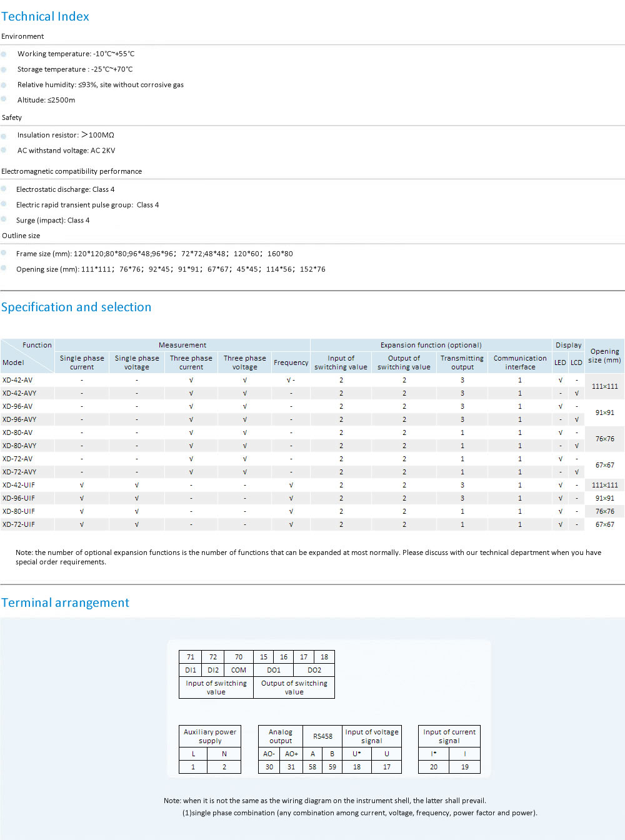Click the XD-42-AV model row label
Image resolution: width=625 pixels, height=840 pixels.
(17, 380)
